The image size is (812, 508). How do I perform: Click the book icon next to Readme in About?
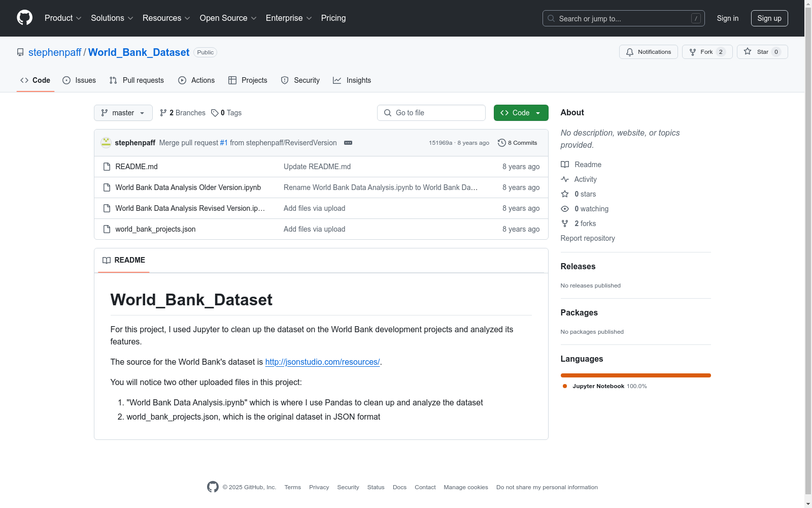click(x=565, y=165)
